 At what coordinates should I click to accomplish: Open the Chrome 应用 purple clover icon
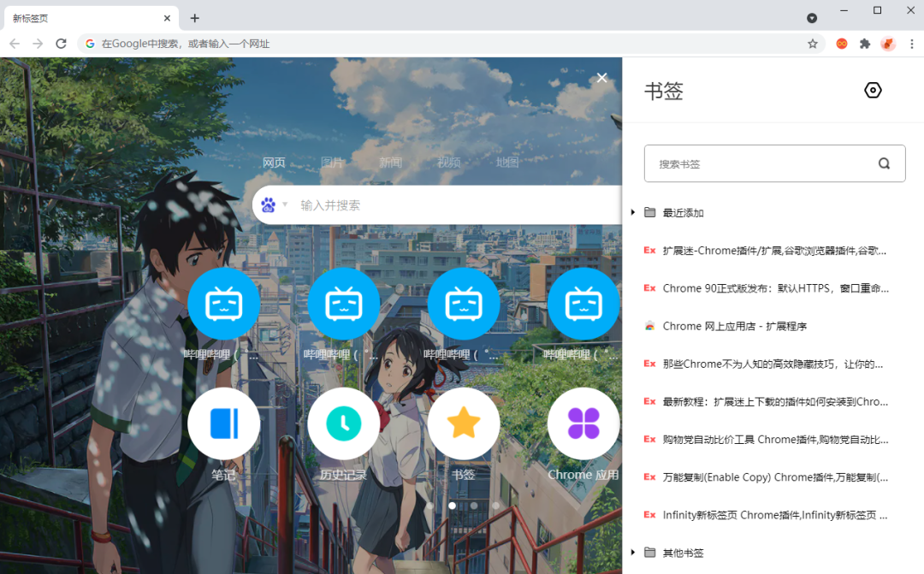point(583,423)
